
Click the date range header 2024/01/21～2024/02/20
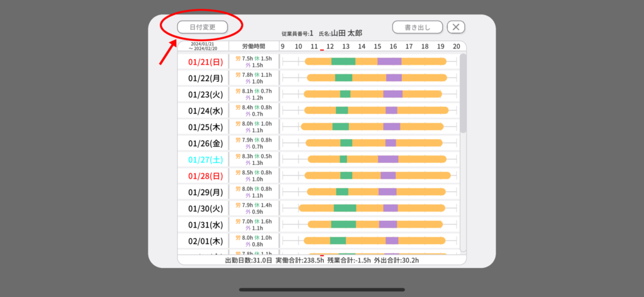click(x=203, y=46)
